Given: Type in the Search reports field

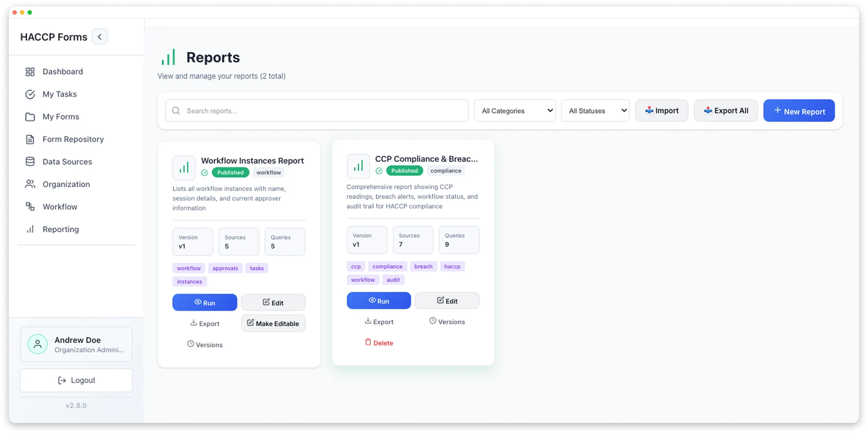Looking at the screenshot, I should (317, 110).
